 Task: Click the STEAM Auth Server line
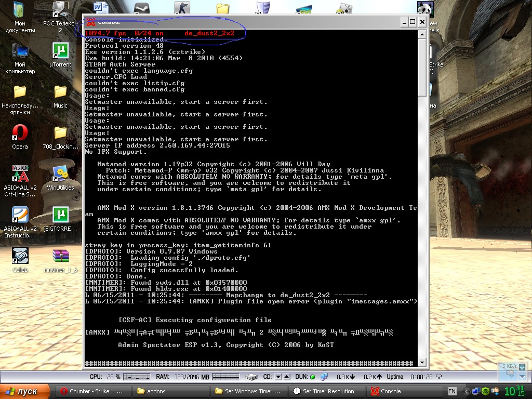(120, 64)
